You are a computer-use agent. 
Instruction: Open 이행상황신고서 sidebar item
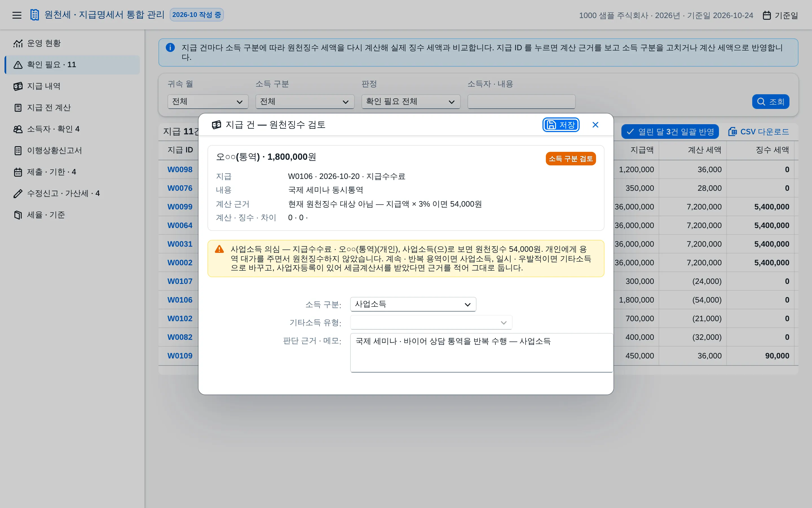pyautogui.click(x=72, y=150)
